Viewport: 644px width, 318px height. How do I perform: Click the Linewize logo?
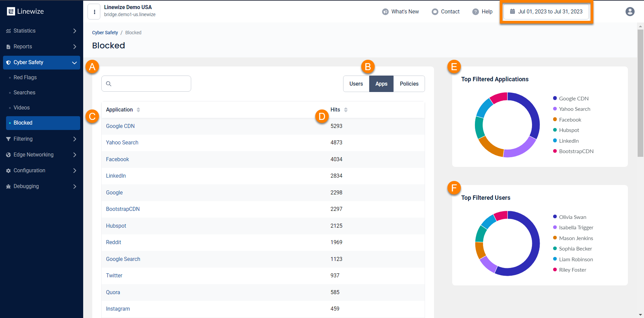click(x=25, y=11)
